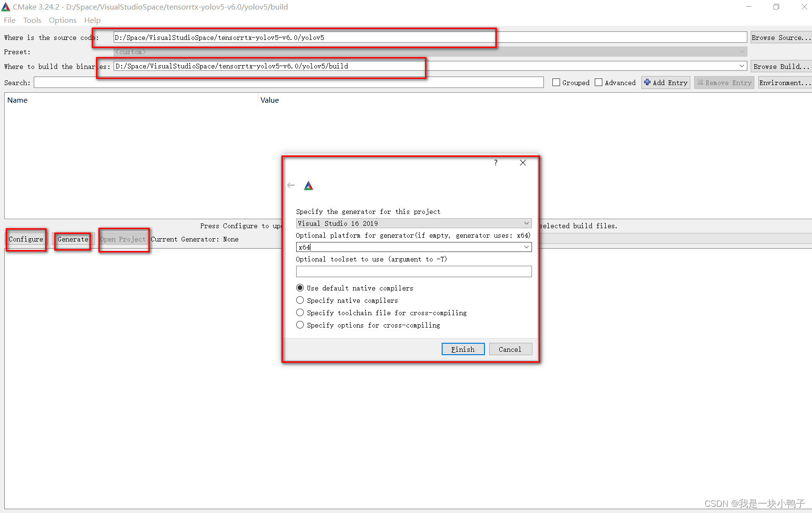Click the Remove Entry button
The height and width of the screenshot is (513, 812).
pyautogui.click(x=724, y=83)
